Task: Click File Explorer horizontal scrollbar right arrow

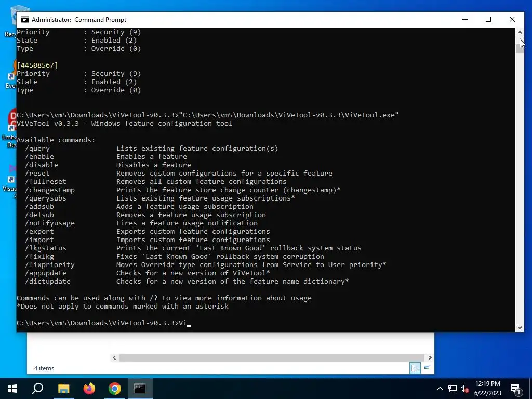Action: tap(430, 357)
